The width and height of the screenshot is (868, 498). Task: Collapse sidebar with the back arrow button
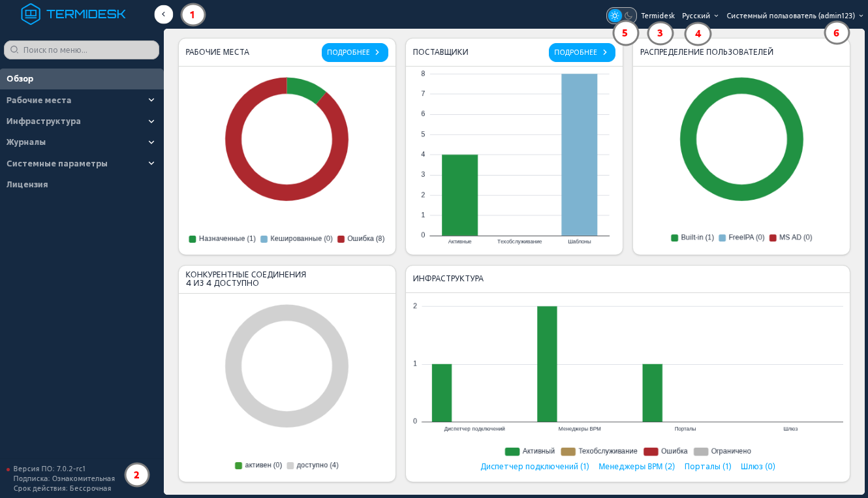coord(163,14)
